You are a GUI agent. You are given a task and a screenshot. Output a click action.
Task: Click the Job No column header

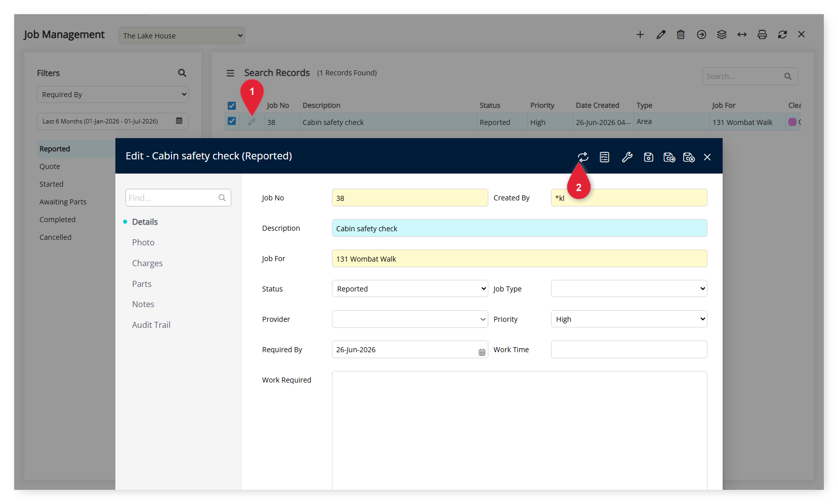tap(278, 105)
